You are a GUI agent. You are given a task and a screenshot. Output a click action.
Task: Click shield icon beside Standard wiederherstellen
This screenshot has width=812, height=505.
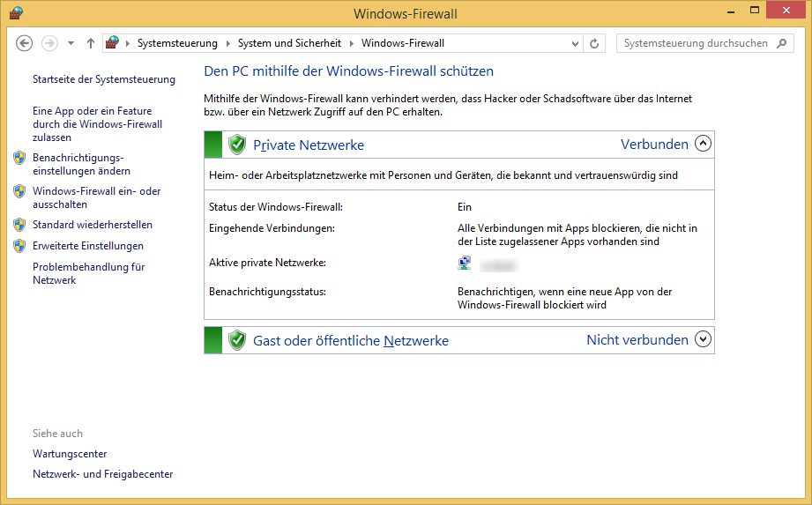coord(19,225)
